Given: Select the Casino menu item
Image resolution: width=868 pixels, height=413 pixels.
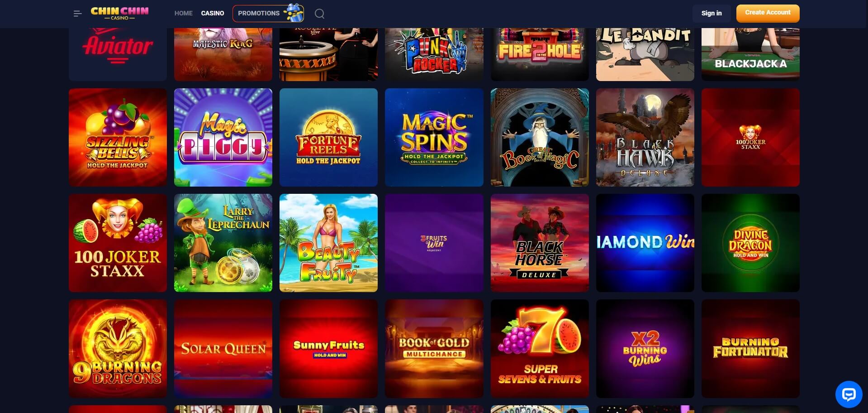Looking at the screenshot, I should pyautogui.click(x=213, y=13).
